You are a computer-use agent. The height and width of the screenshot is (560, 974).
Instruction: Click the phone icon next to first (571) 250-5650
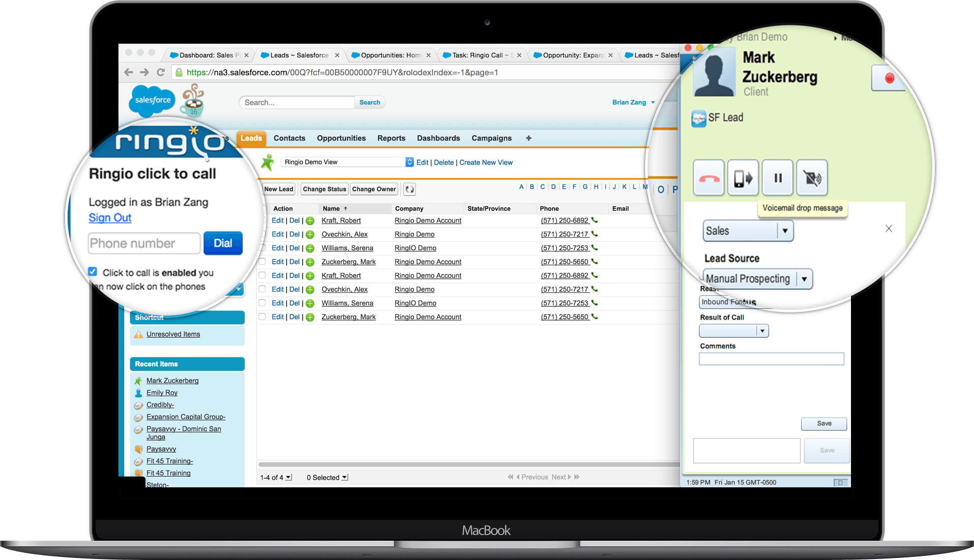pyautogui.click(x=594, y=261)
